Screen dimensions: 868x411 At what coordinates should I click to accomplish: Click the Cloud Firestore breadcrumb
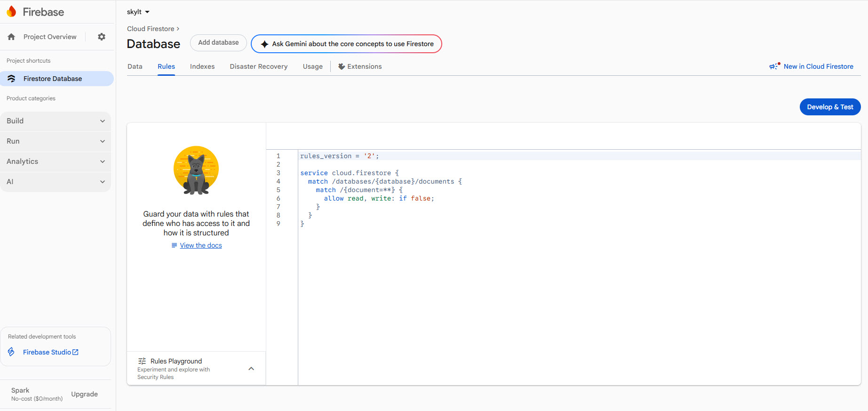151,29
